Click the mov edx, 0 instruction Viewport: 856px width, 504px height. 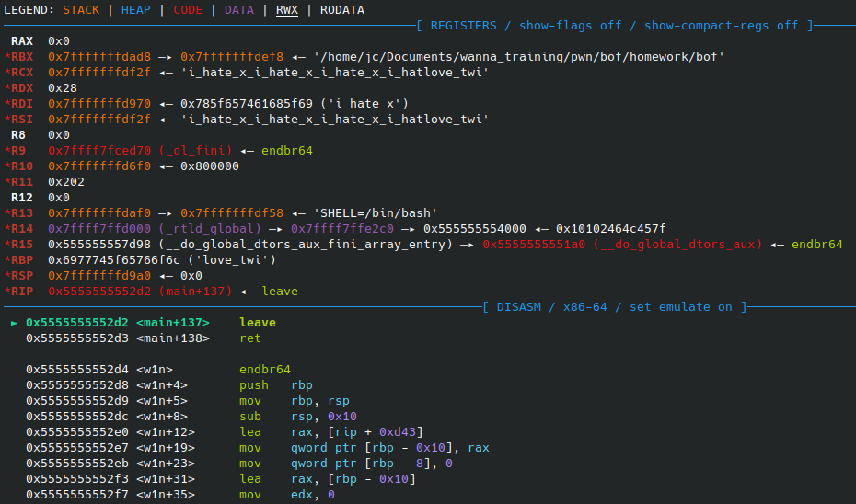[x=286, y=495]
